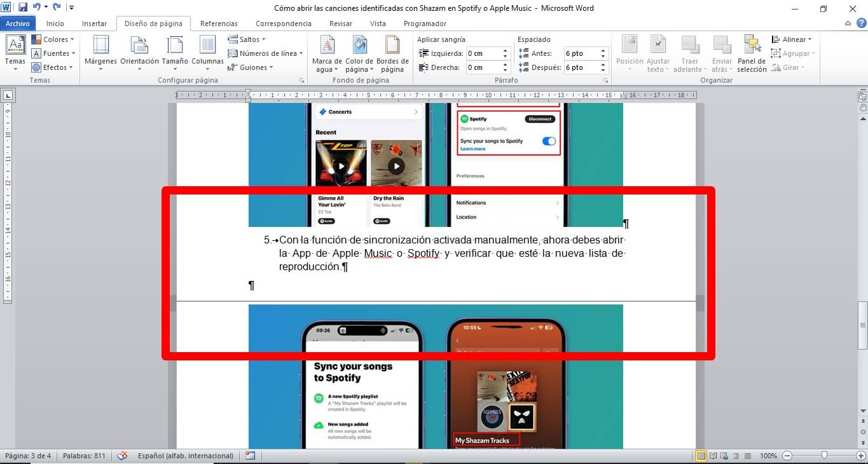Launch the Configurar página dialog
Image resolution: width=868 pixels, height=464 pixels.
pos(301,81)
